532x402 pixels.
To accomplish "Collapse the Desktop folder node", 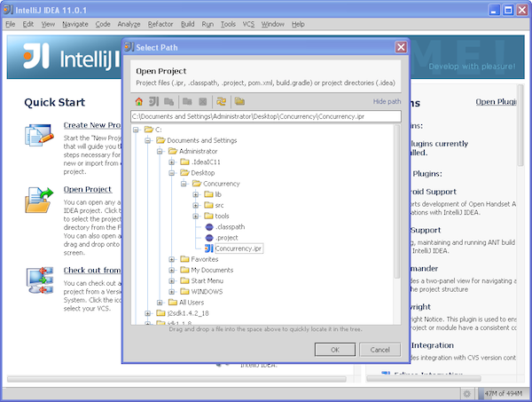I will (x=172, y=173).
